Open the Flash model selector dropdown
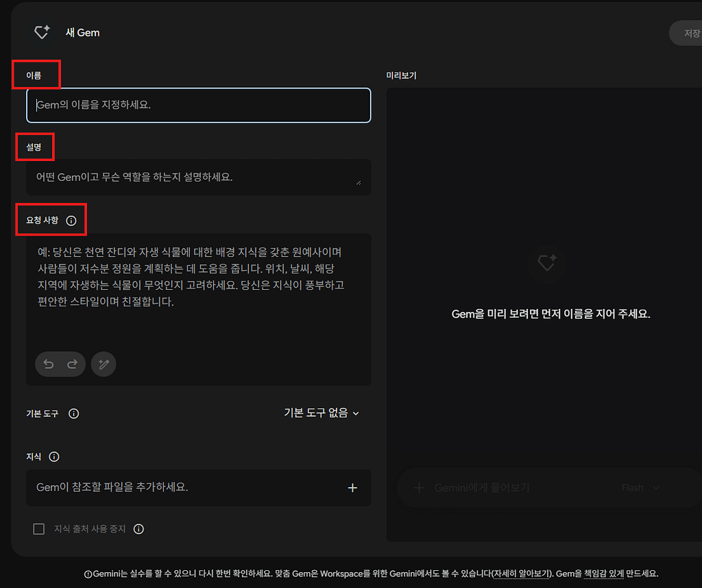Screen dimensions: 702x588 (640, 488)
